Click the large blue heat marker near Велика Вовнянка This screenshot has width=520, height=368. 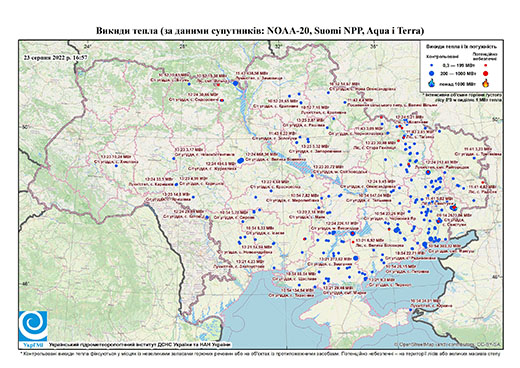pyautogui.click(x=240, y=160)
